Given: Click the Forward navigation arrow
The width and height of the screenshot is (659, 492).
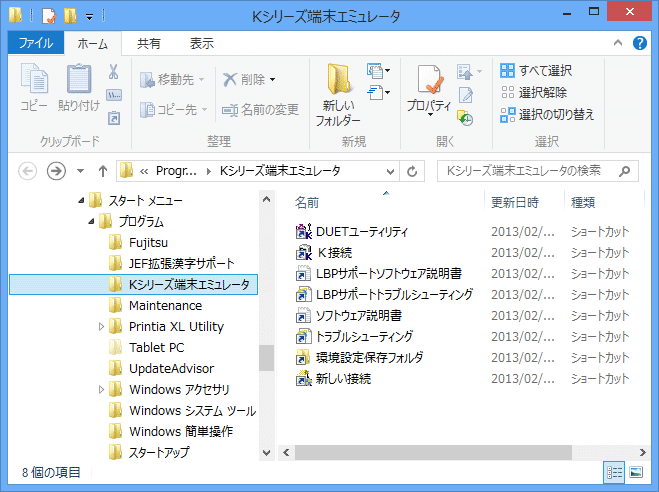Looking at the screenshot, I should (x=56, y=171).
